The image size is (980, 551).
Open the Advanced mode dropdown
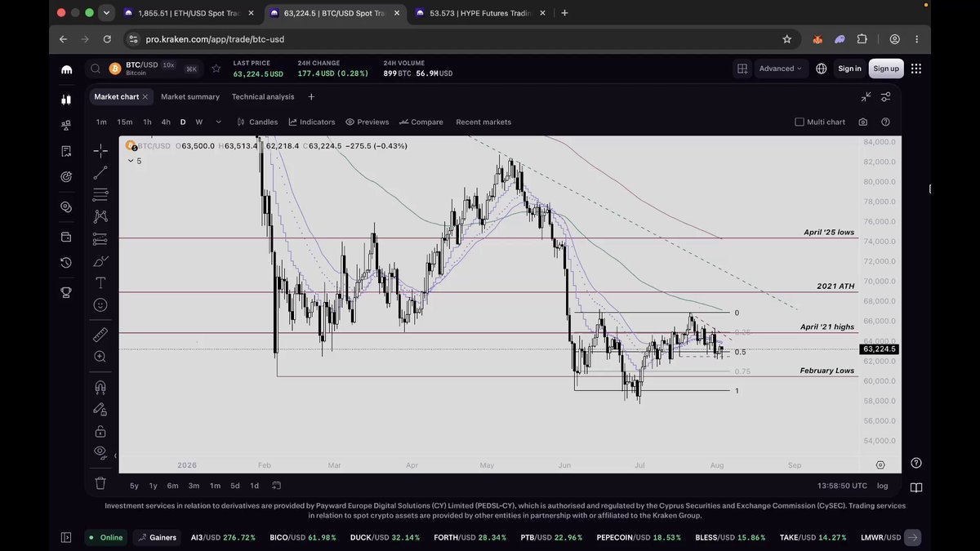781,69
